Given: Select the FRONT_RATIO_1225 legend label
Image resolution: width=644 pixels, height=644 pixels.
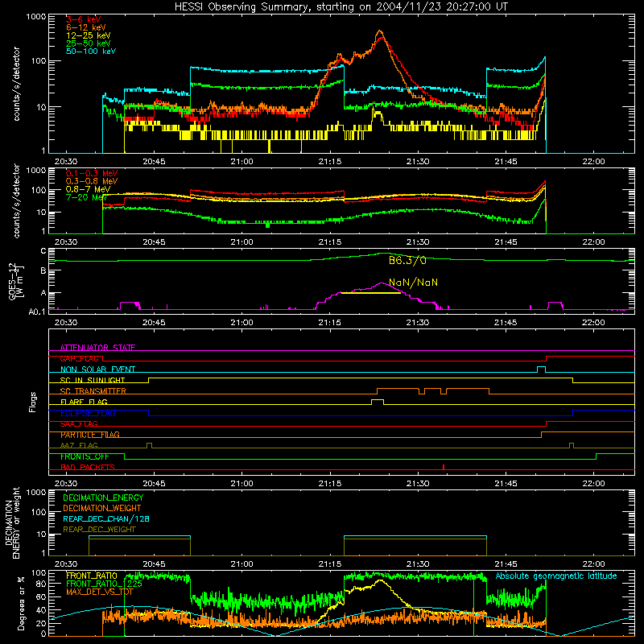Looking at the screenshot, I should [104, 584].
